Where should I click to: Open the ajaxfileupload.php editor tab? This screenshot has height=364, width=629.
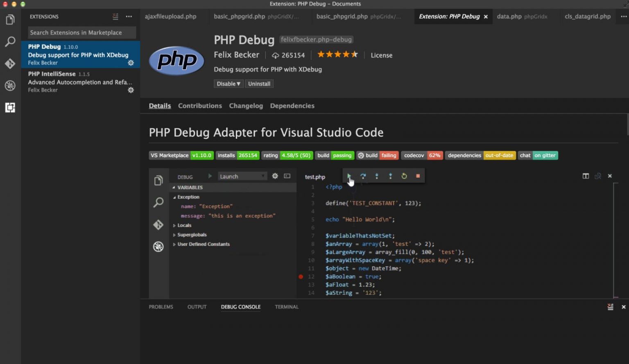pyautogui.click(x=171, y=16)
